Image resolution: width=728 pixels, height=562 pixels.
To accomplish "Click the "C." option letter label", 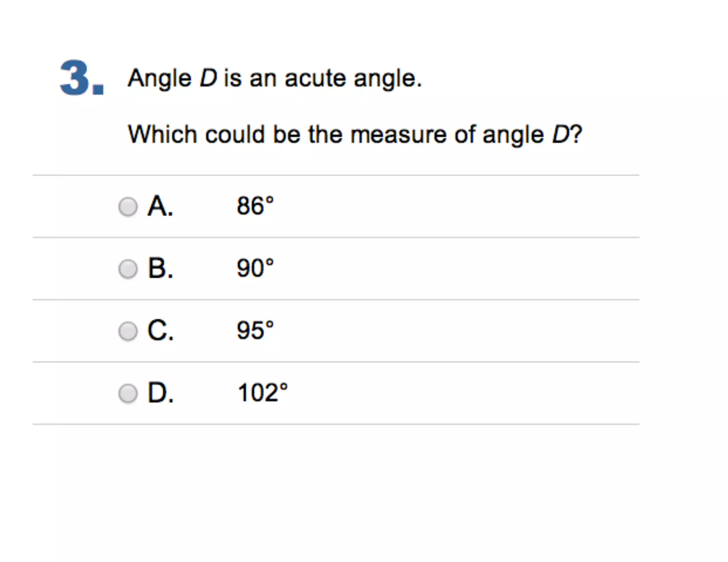I will tap(160, 330).
